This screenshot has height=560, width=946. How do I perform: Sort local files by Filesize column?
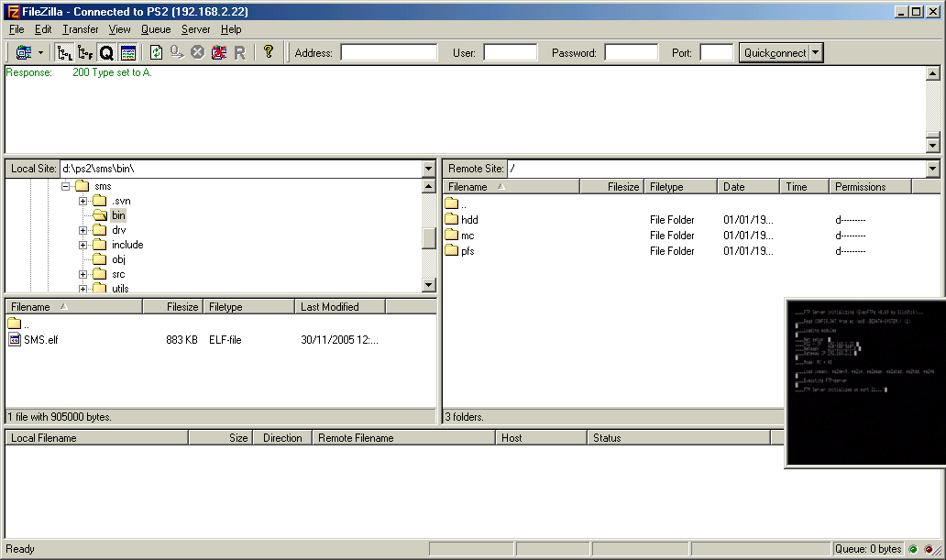point(172,306)
